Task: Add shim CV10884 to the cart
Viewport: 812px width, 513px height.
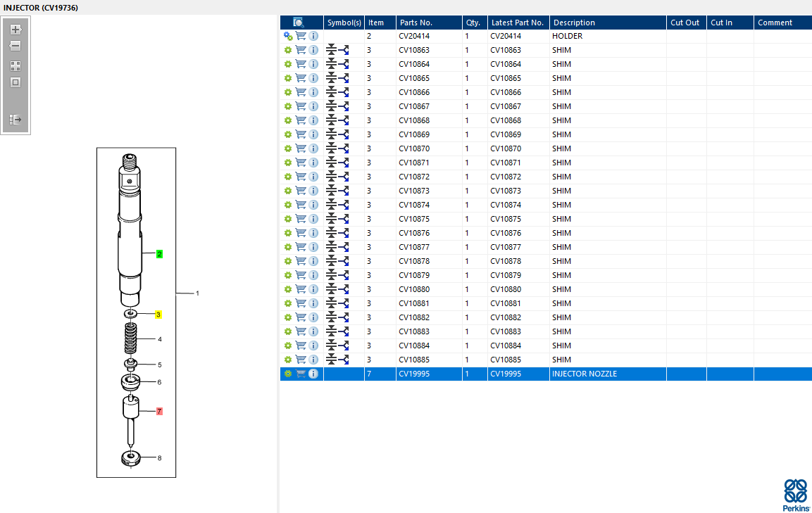Action: [x=301, y=346]
